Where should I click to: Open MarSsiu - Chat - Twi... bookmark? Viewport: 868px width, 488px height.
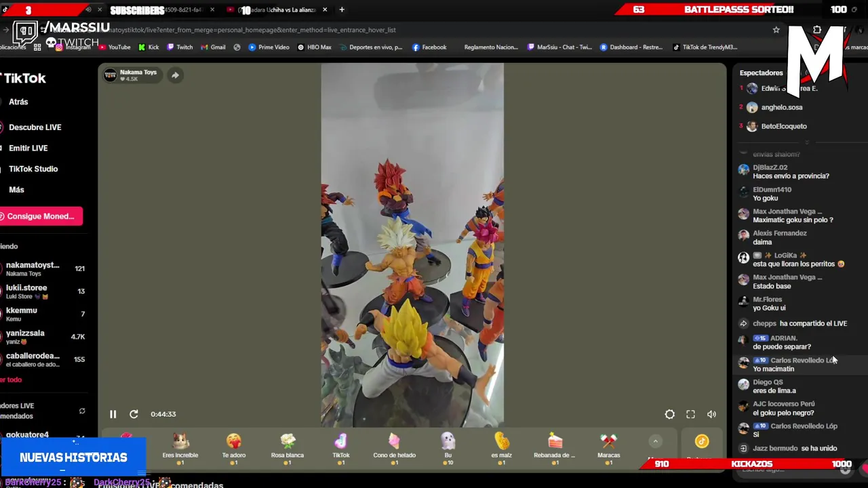(x=559, y=47)
